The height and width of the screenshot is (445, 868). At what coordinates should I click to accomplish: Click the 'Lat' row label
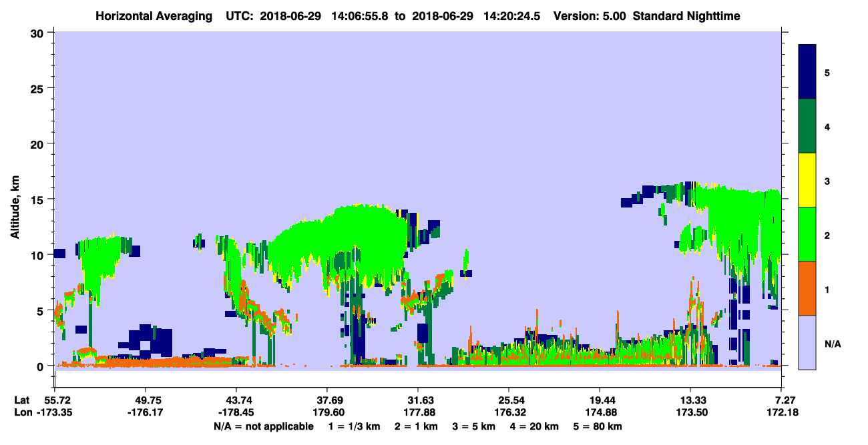click(22, 400)
